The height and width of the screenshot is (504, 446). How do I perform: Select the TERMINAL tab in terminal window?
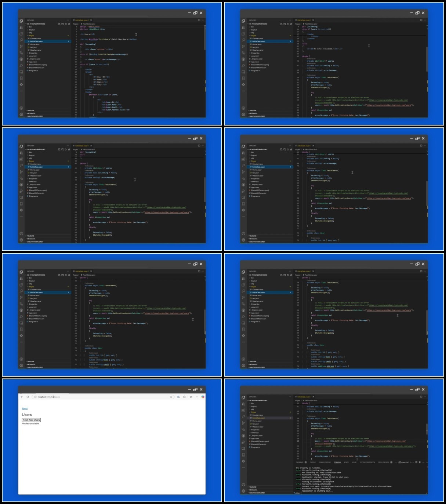337,462
